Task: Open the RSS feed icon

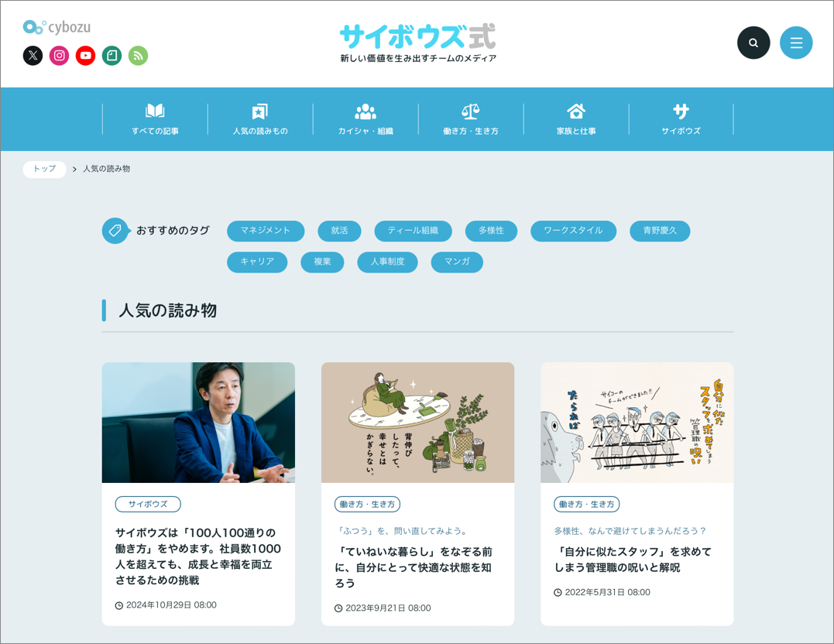Action: 138,56
